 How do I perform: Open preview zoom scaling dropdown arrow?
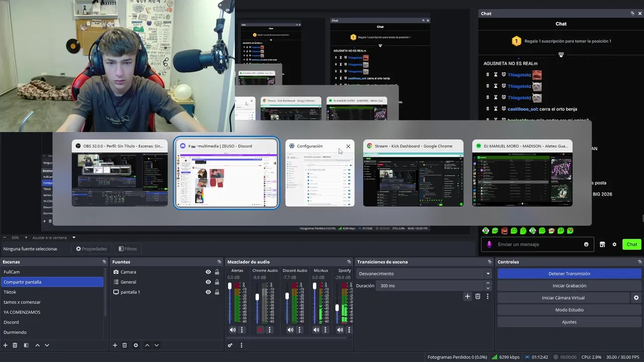[x=74, y=237]
